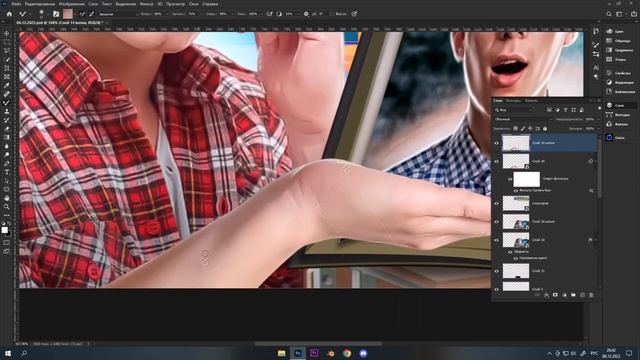Open the Редактирование menu
Viewport: 640px width, 360px height.
40,4
